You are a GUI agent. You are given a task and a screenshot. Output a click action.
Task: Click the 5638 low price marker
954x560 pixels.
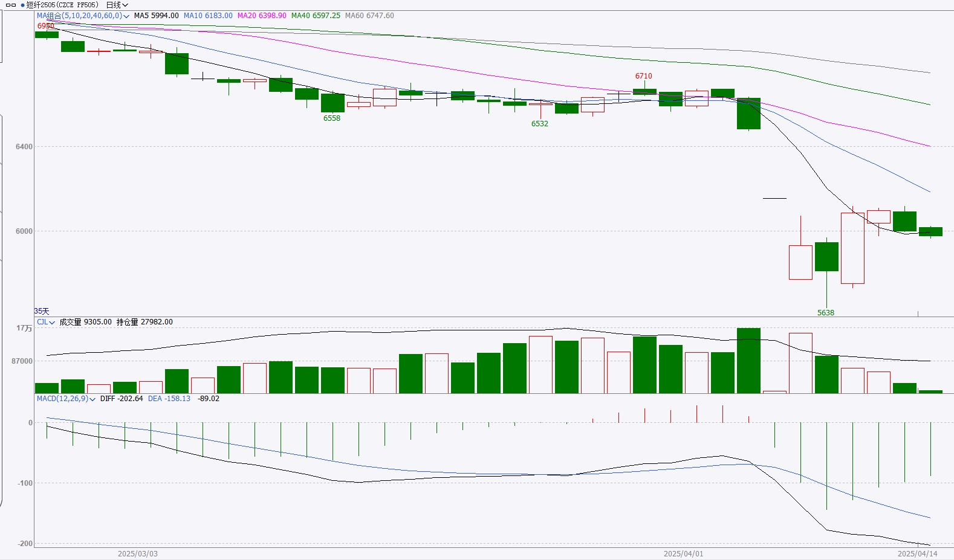pyautogui.click(x=825, y=313)
